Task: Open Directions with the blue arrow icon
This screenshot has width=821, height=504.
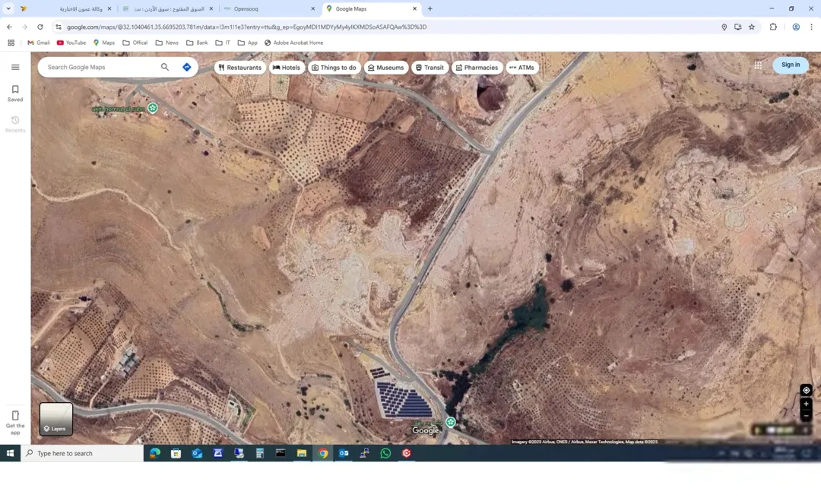Action: click(187, 67)
